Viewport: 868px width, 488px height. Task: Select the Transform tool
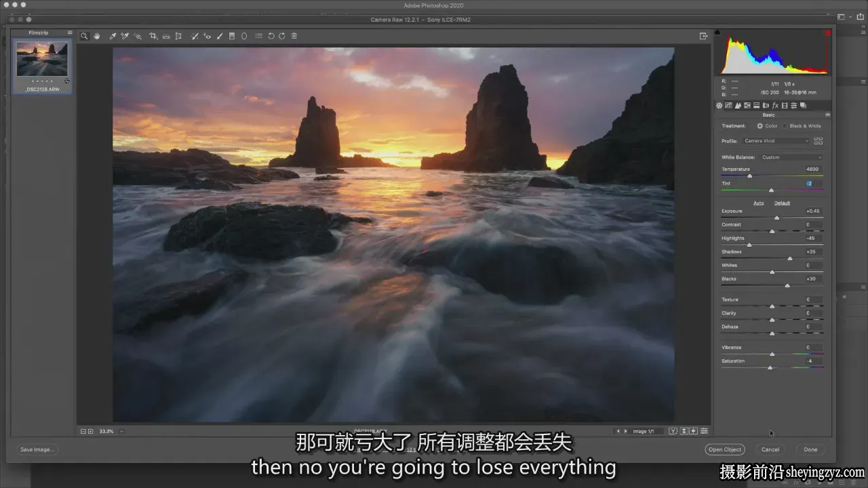pyautogui.click(x=178, y=36)
